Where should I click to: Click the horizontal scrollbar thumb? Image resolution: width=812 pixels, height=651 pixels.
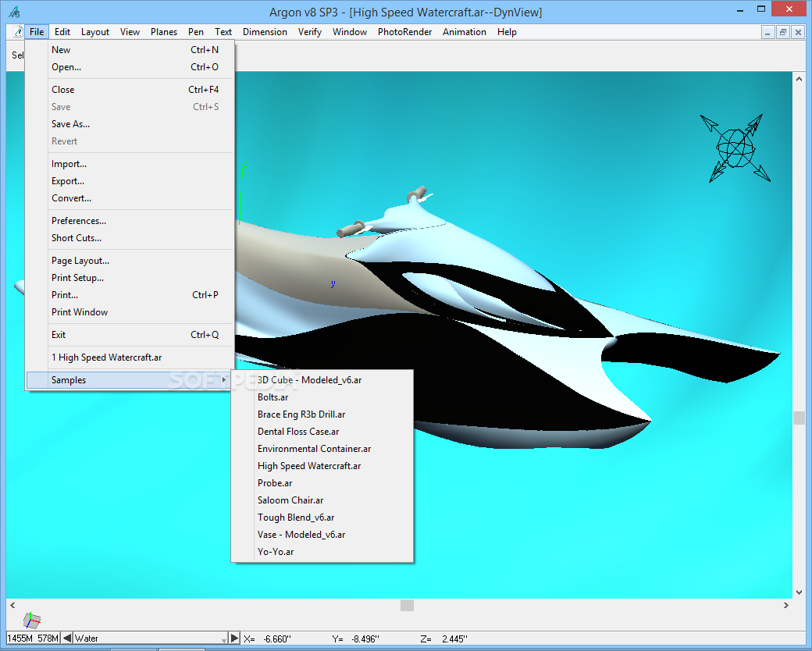tap(407, 605)
